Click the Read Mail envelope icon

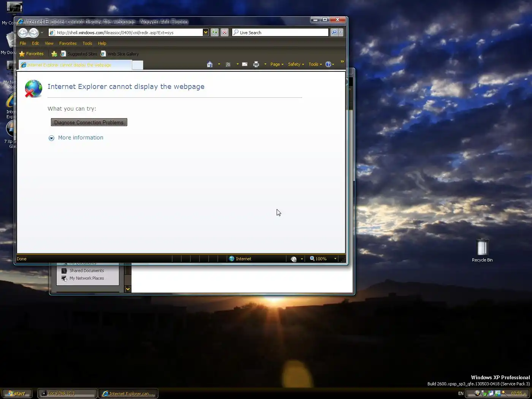tap(245, 64)
